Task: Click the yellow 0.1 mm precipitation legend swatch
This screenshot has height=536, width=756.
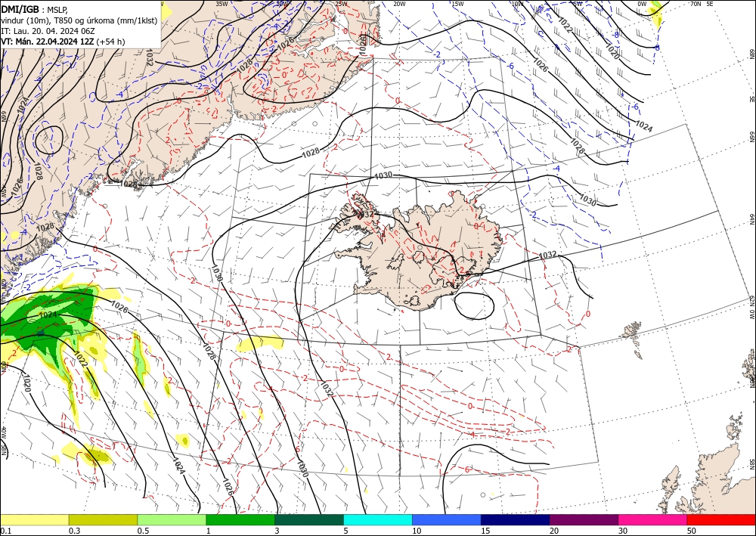Action: [34, 519]
